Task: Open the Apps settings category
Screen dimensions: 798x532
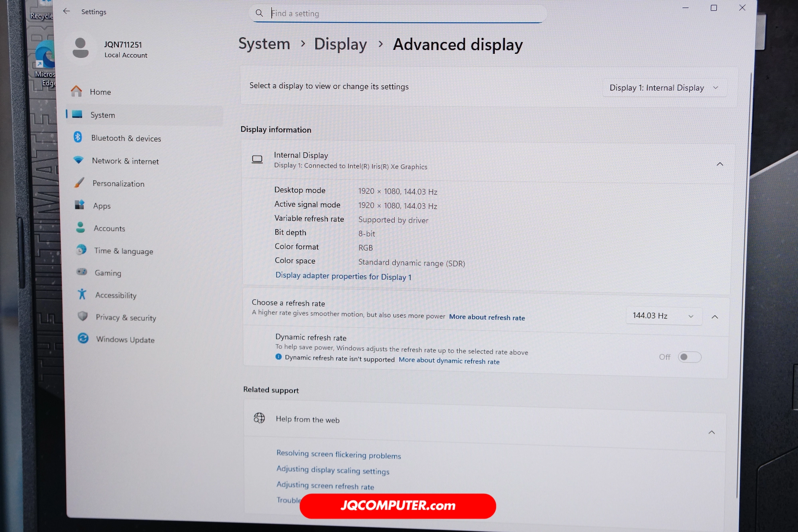Action: click(102, 206)
